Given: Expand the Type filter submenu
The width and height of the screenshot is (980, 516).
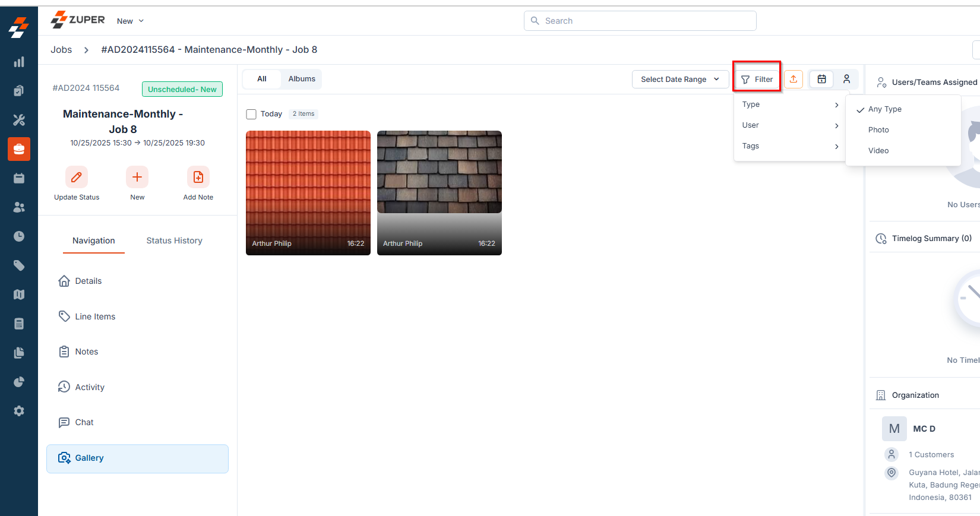Looking at the screenshot, I should (790, 105).
